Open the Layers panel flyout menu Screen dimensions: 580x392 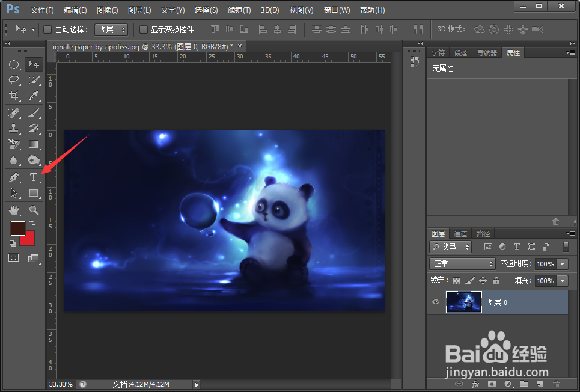click(x=570, y=233)
